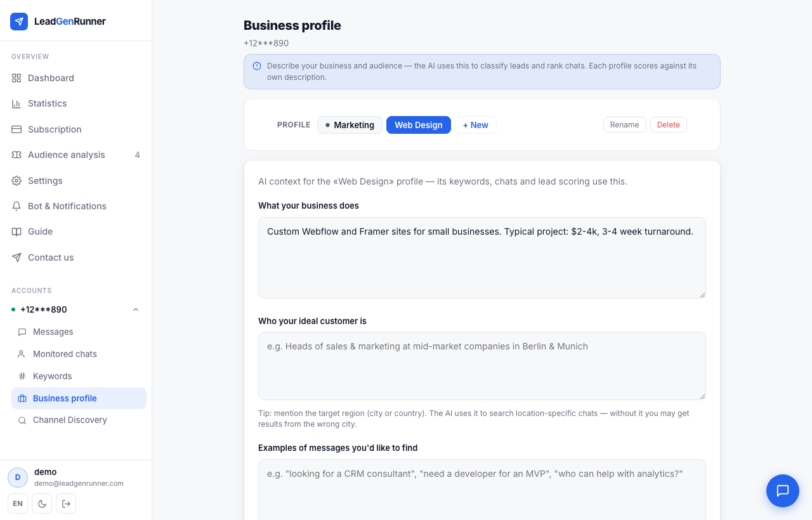Click the Guide book icon

tap(16, 231)
